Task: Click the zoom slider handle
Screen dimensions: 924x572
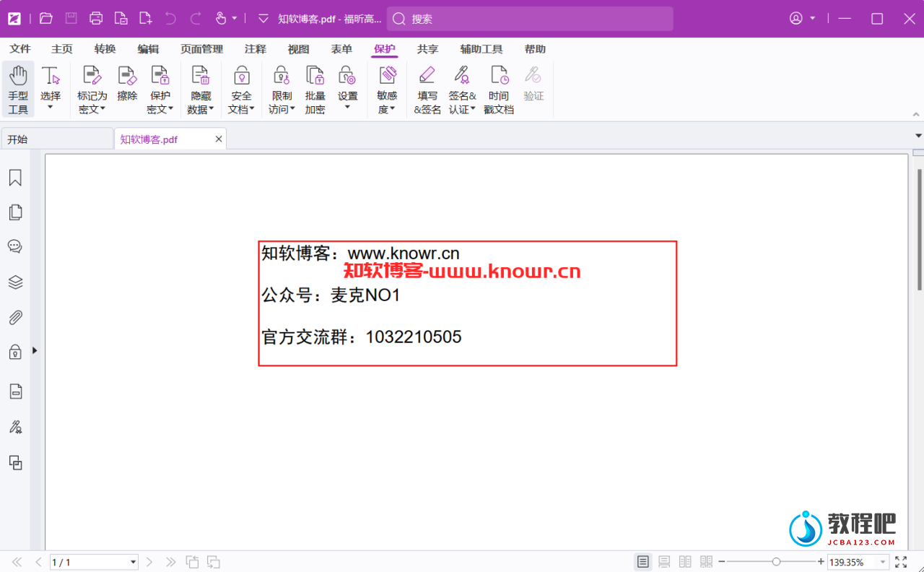Action: click(x=776, y=562)
